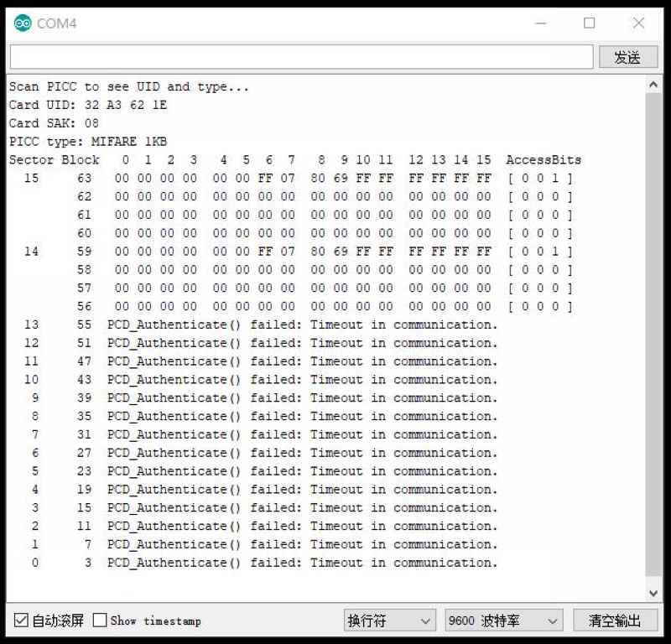Click the line 'Scan PICC to see UID and type...'
The image size is (671, 644).
129,87
